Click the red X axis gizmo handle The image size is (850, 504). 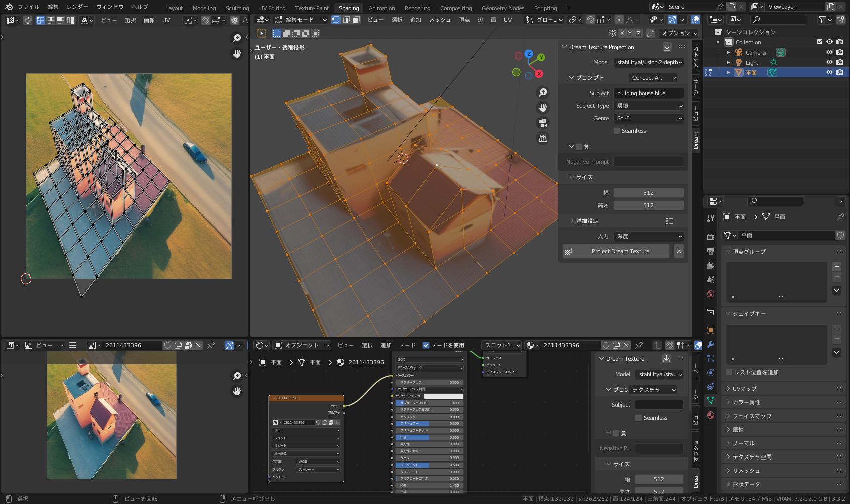(539, 74)
